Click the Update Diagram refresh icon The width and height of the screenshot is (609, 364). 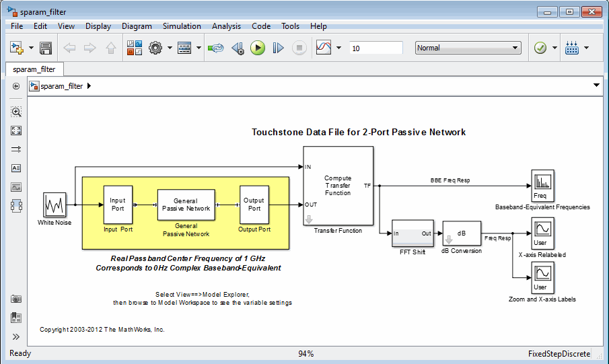click(215, 48)
